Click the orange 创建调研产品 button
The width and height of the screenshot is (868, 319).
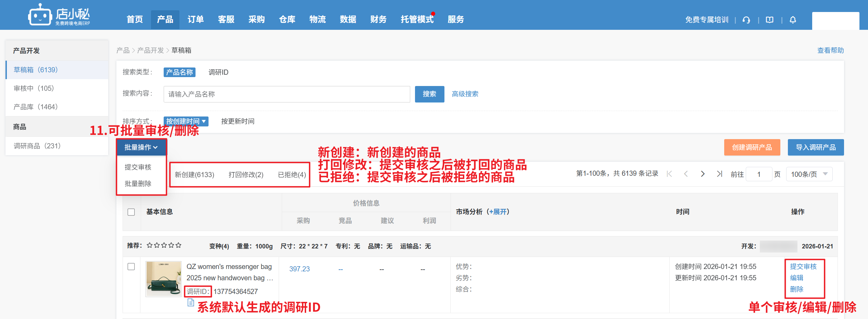coord(752,147)
